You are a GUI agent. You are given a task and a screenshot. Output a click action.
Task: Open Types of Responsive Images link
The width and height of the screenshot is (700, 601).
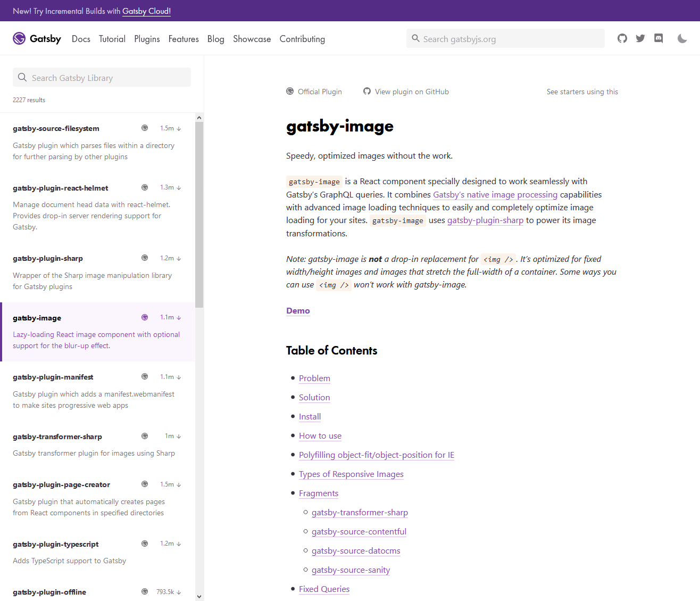click(351, 474)
